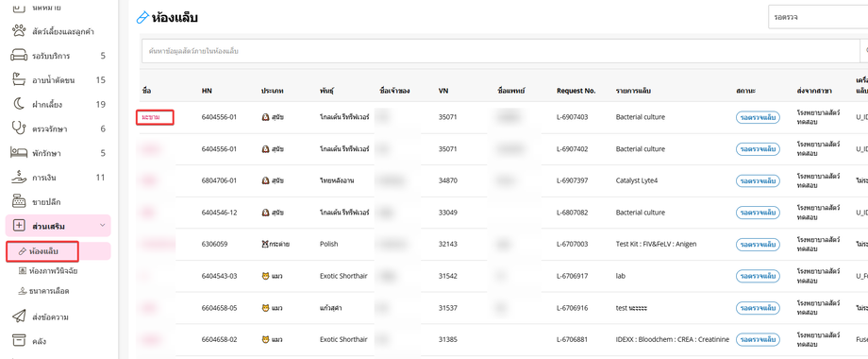Click VN cell 34870
Screen dimensions: 868x359
pos(448,180)
